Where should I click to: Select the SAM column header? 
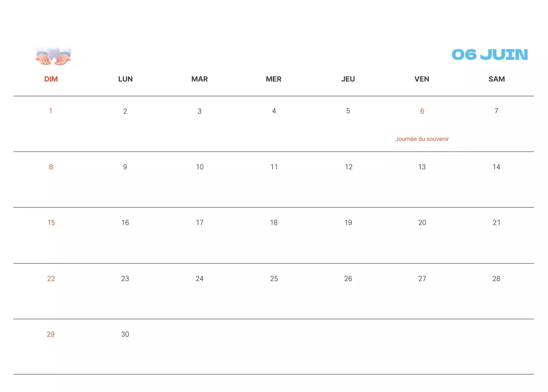(x=496, y=79)
